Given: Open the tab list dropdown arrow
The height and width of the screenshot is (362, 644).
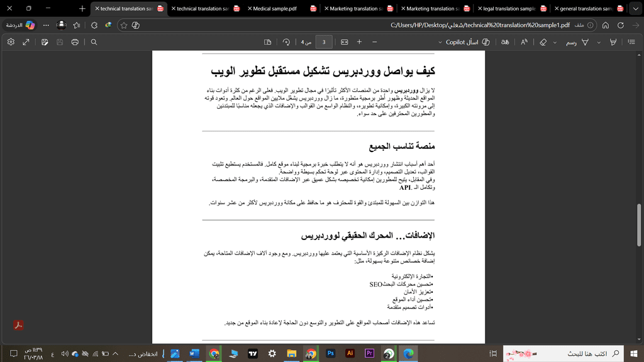Looking at the screenshot, I should [x=636, y=8].
